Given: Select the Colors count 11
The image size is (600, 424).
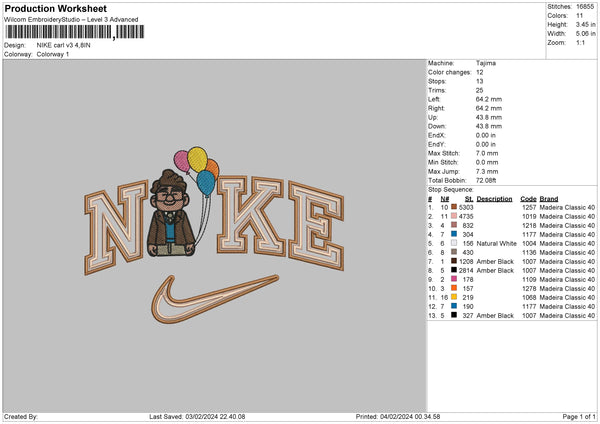Looking at the screenshot, I should click(x=579, y=16).
